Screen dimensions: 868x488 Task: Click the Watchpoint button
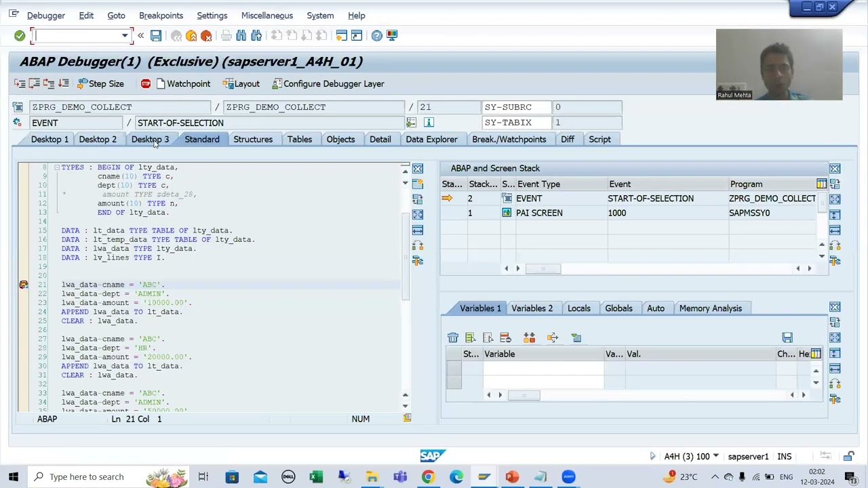tap(183, 83)
